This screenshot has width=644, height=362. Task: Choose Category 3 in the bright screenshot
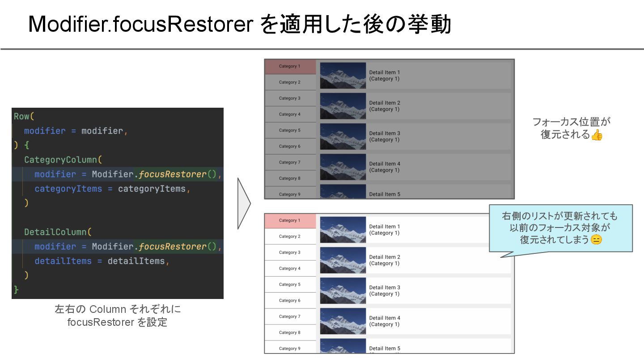coord(290,253)
